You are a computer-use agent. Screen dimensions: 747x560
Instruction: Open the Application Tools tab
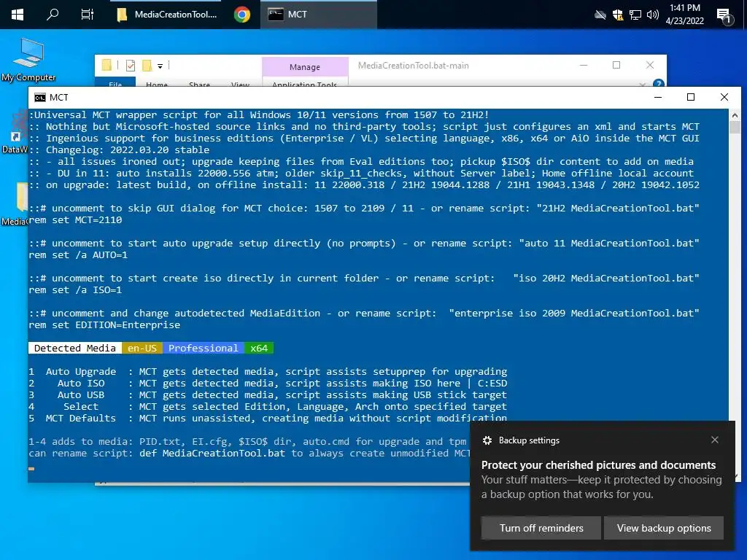305,84
